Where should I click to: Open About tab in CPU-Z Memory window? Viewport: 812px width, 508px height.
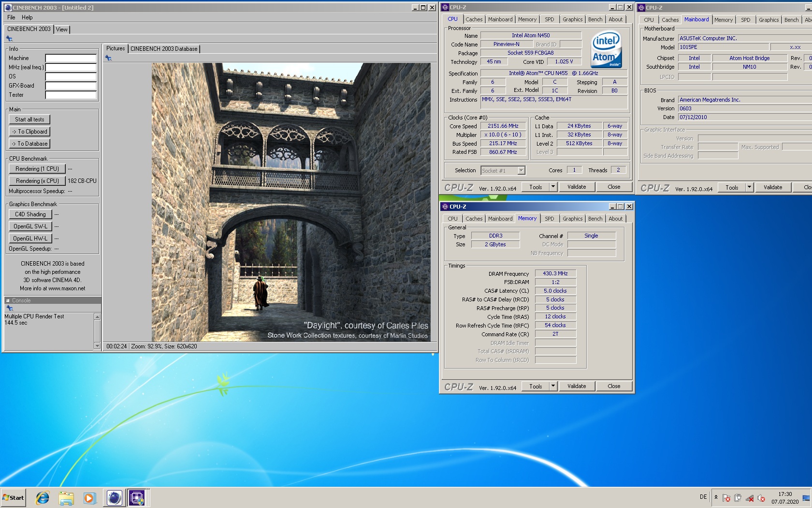616,219
